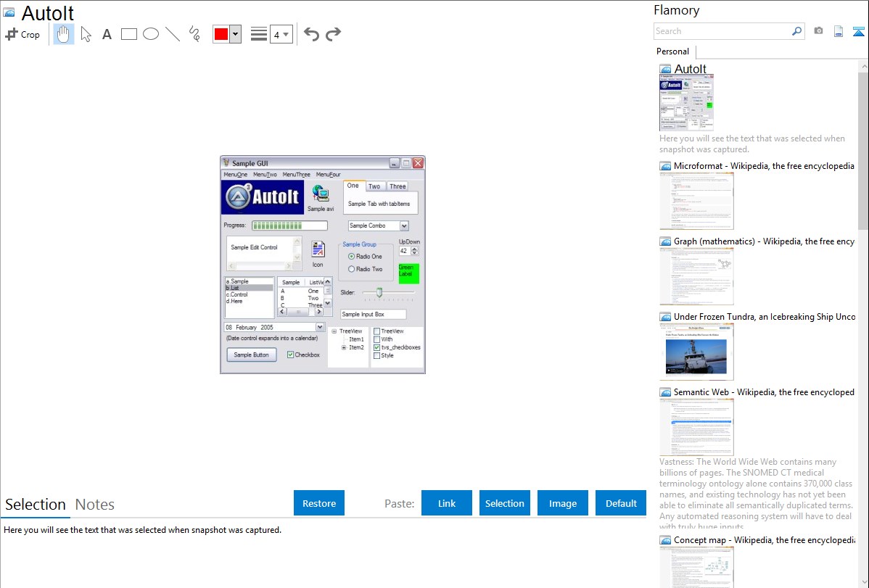Select the text annotation tool
The image size is (869, 588).
(x=107, y=34)
